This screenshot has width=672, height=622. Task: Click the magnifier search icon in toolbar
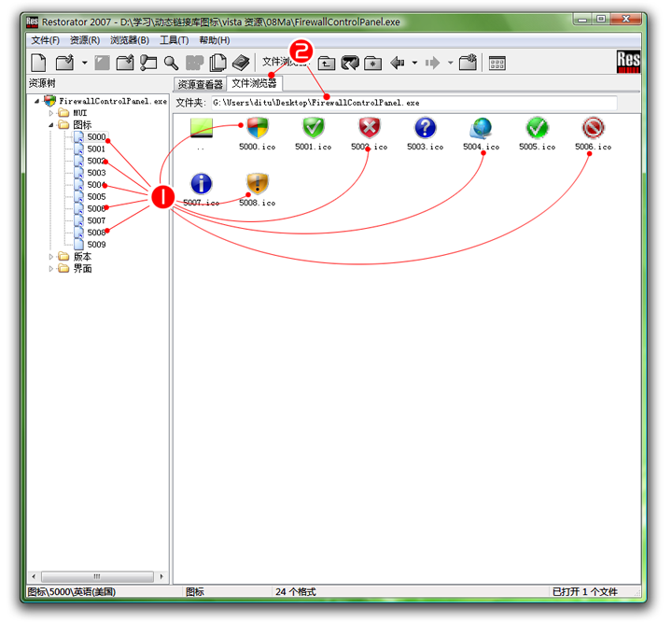coord(171,63)
